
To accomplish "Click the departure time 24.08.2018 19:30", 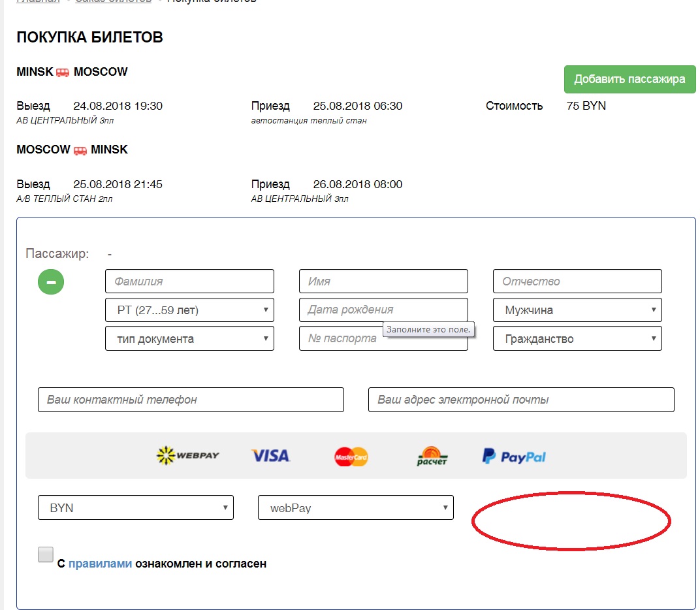I will [x=118, y=106].
